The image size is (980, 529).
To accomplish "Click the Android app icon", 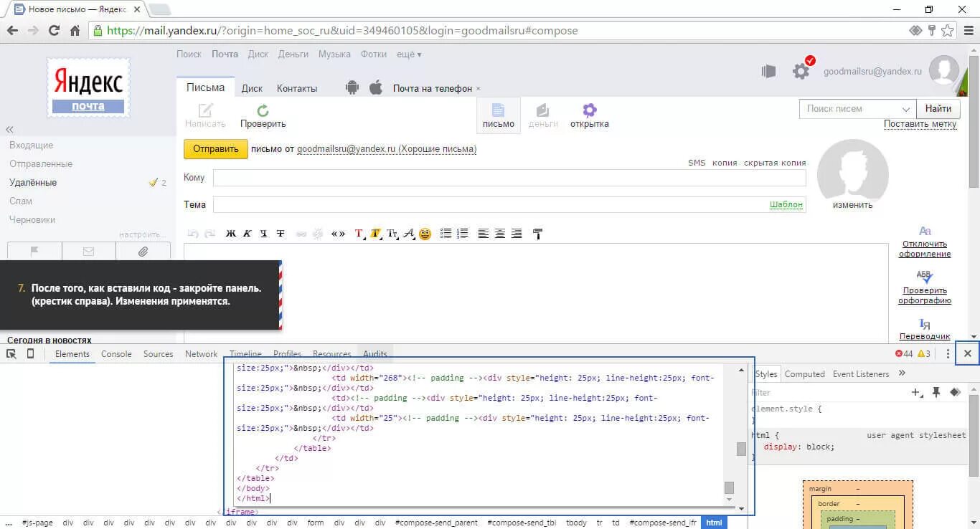I will pos(352,87).
